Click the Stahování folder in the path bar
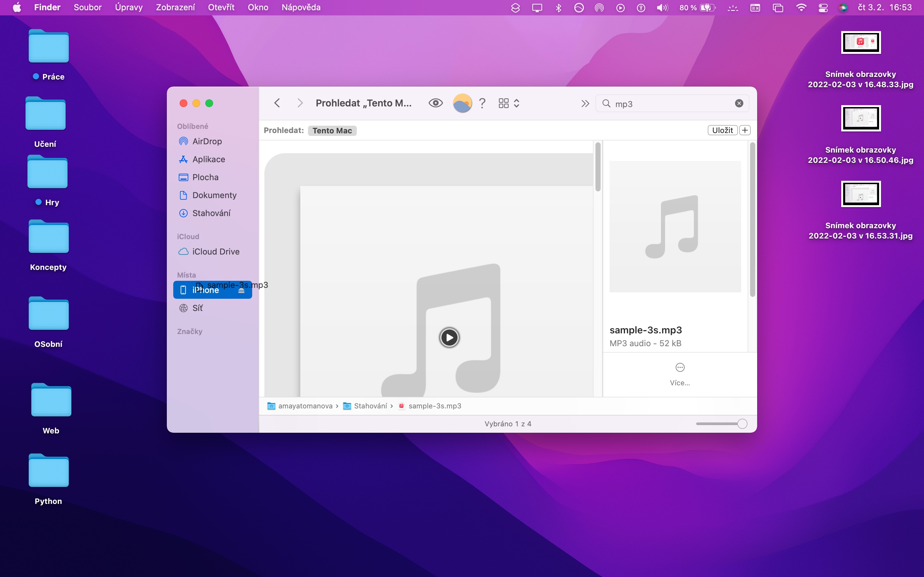The height and width of the screenshot is (577, 924). click(x=370, y=406)
